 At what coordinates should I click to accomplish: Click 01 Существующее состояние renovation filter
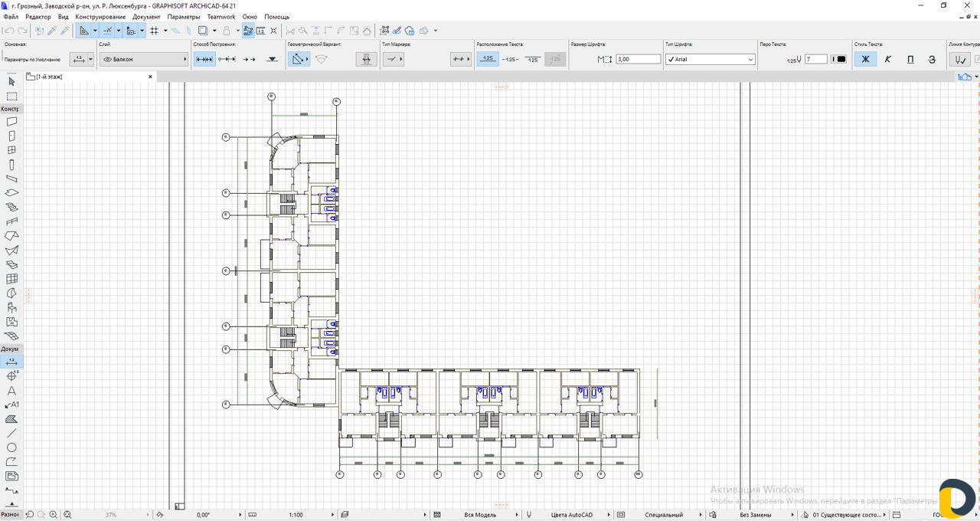click(848, 515)
